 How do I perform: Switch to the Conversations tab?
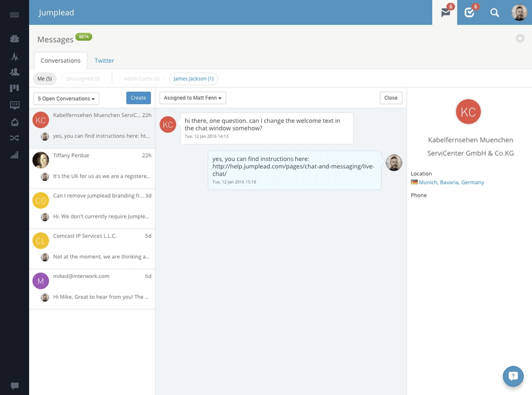61,60
